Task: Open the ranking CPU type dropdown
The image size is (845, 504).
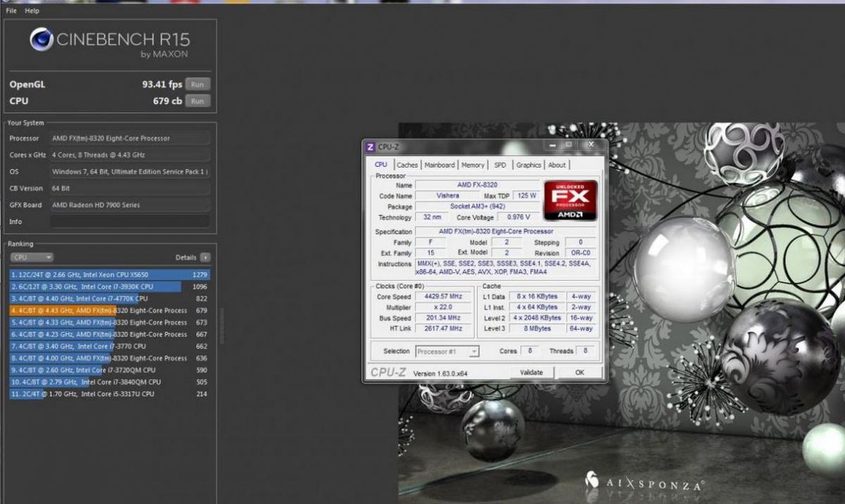Action: (x=32, y=258)
